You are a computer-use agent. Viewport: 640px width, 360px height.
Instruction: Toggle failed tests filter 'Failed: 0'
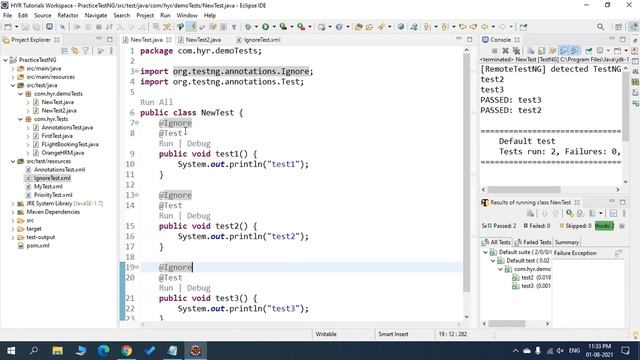[x=537, y=226]
